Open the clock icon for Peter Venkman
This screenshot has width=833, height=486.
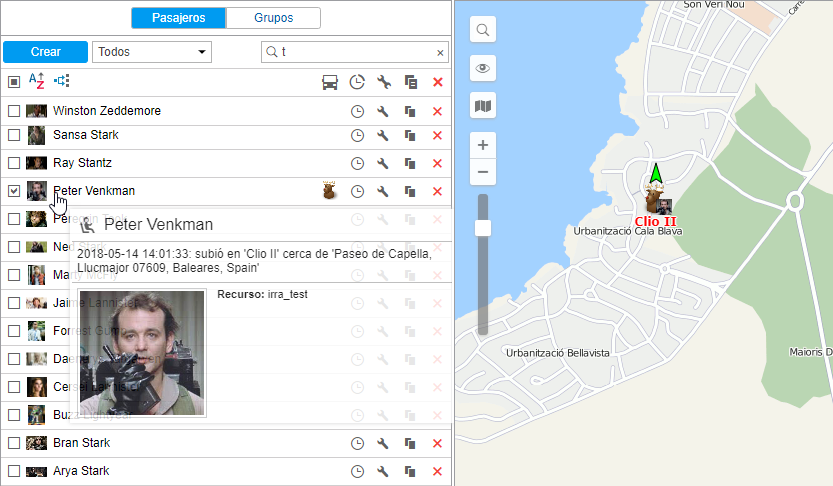coord(358,192)
